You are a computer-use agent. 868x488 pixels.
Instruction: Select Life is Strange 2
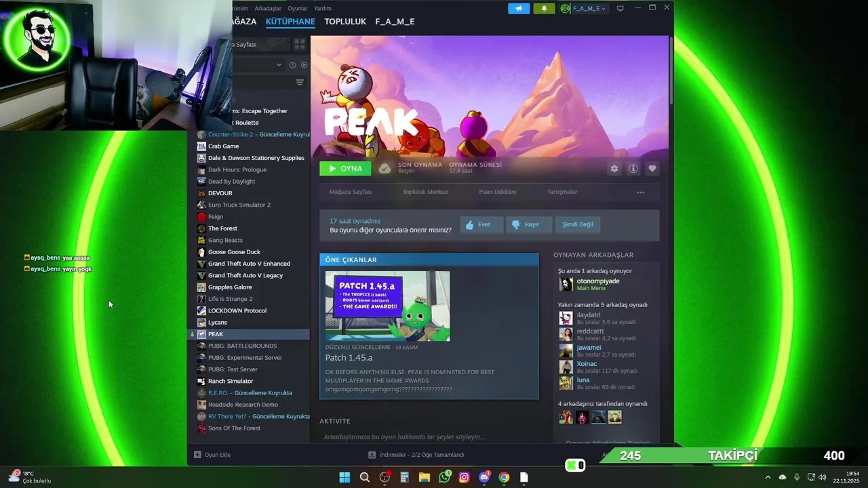point(248,299)
